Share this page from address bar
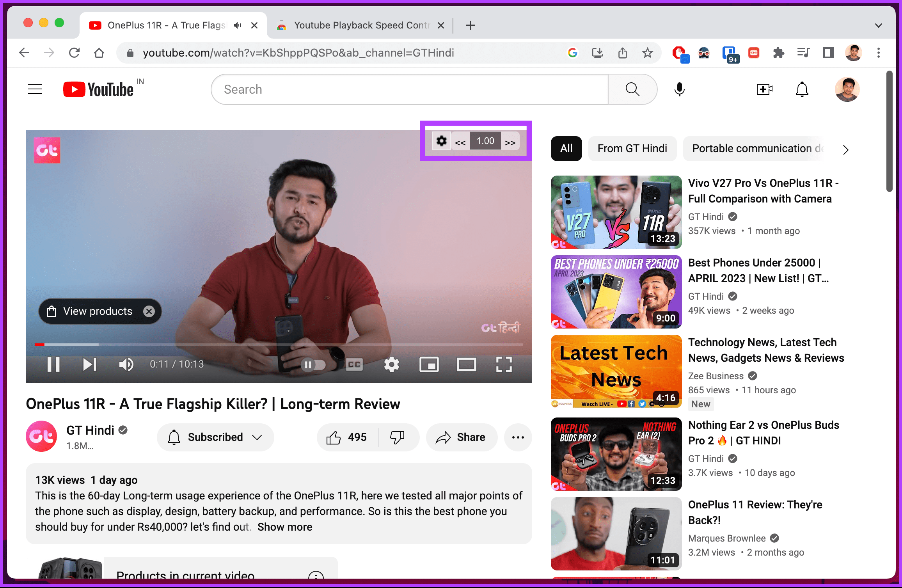The height and width of the screenshot is (588, 902). tap(622, 53)
